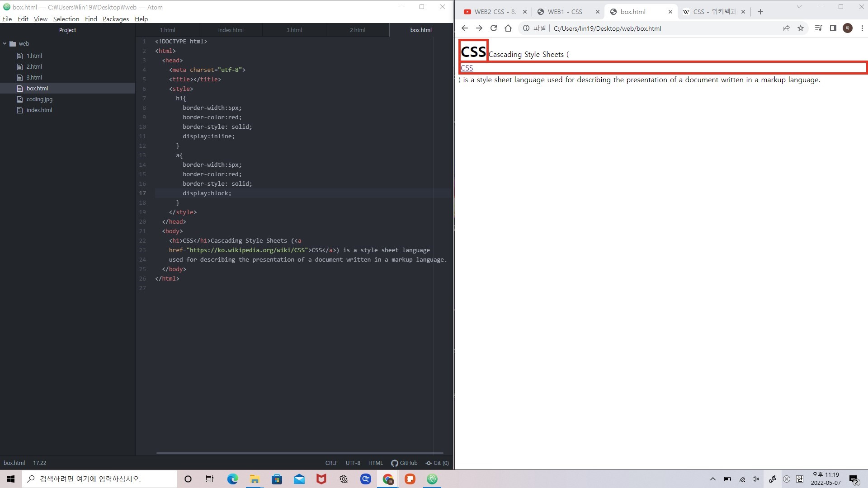Click the Chrome reload page icon
Image resolution: width=868 pixels, height=488 pixels.
pos(494,28)
